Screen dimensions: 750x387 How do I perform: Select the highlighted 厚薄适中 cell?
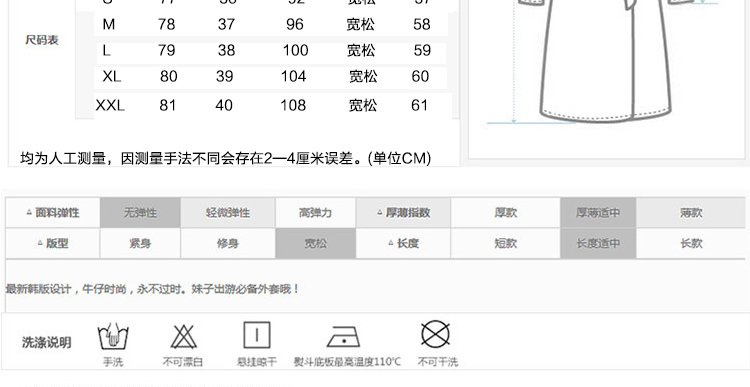(x=598, y=212)
